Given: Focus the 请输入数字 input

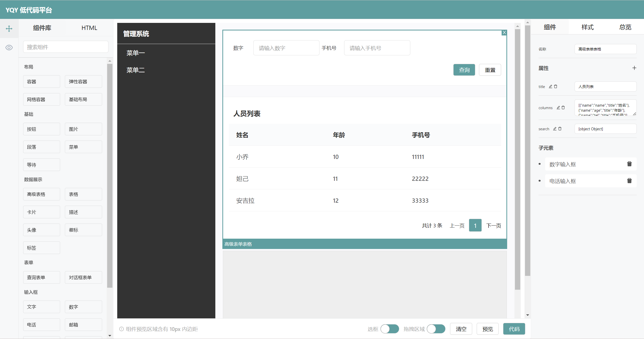Looking at the screenshot, I should coord(286,48).
